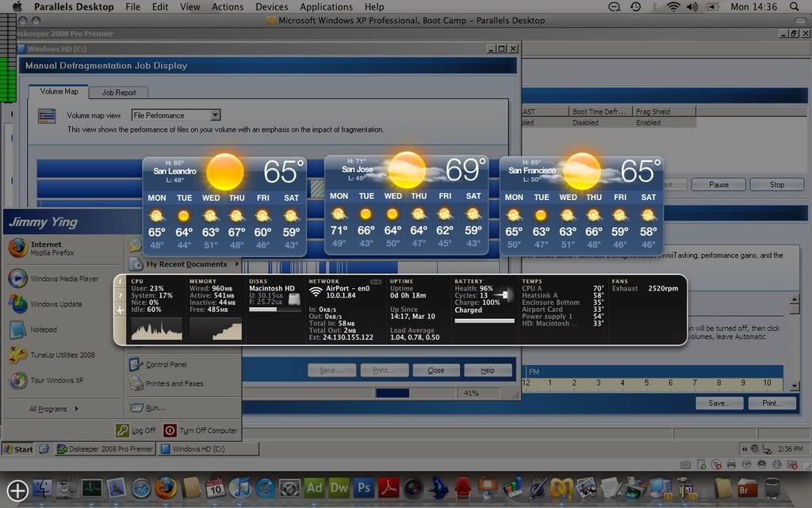Viewport: 812px width, 508px height.
Task: Click Help in the defragmentation dialog
Action: coord(488,370)
